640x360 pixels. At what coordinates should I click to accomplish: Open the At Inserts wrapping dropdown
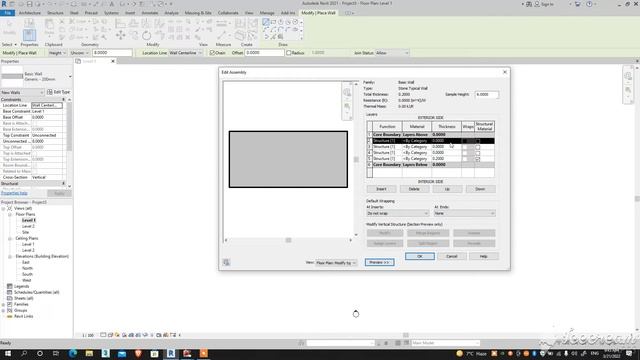[398, 213]
